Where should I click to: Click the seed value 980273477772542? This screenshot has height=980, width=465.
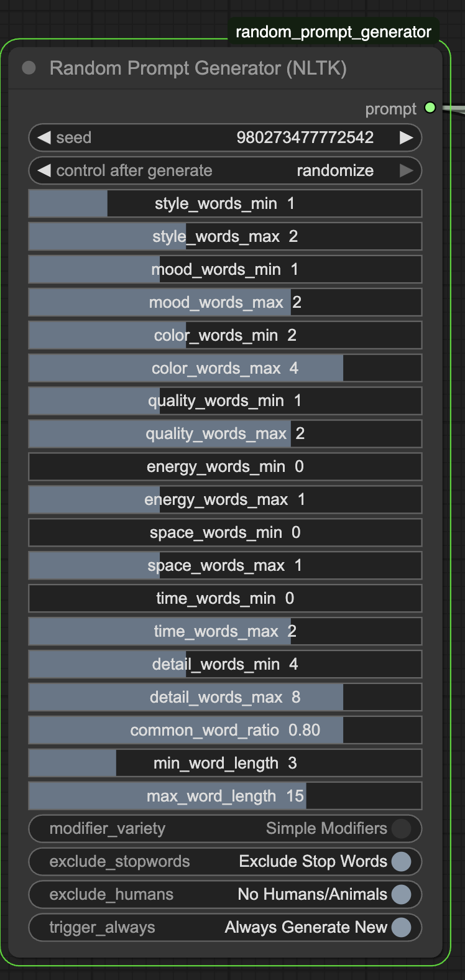tap(305, 137)
